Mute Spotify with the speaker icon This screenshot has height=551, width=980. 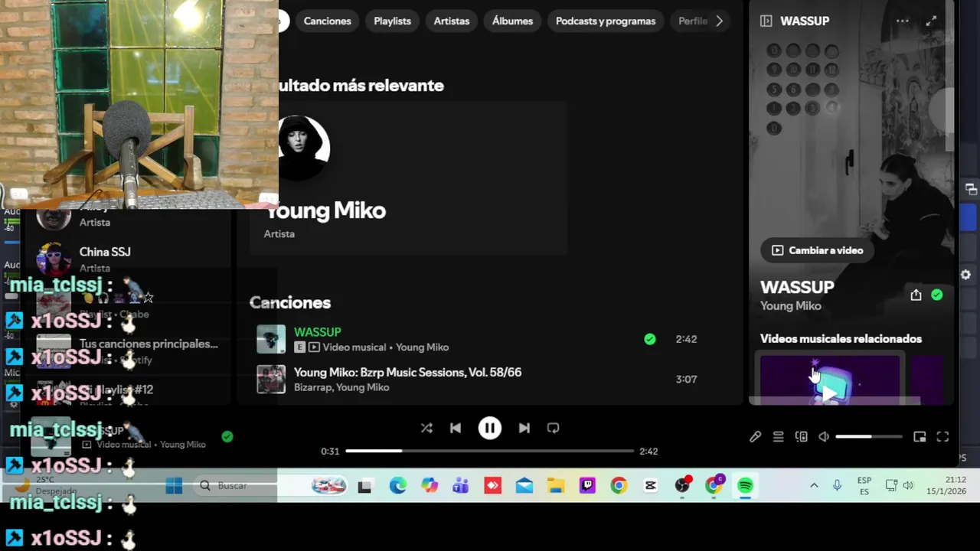(x=824, y=436)
